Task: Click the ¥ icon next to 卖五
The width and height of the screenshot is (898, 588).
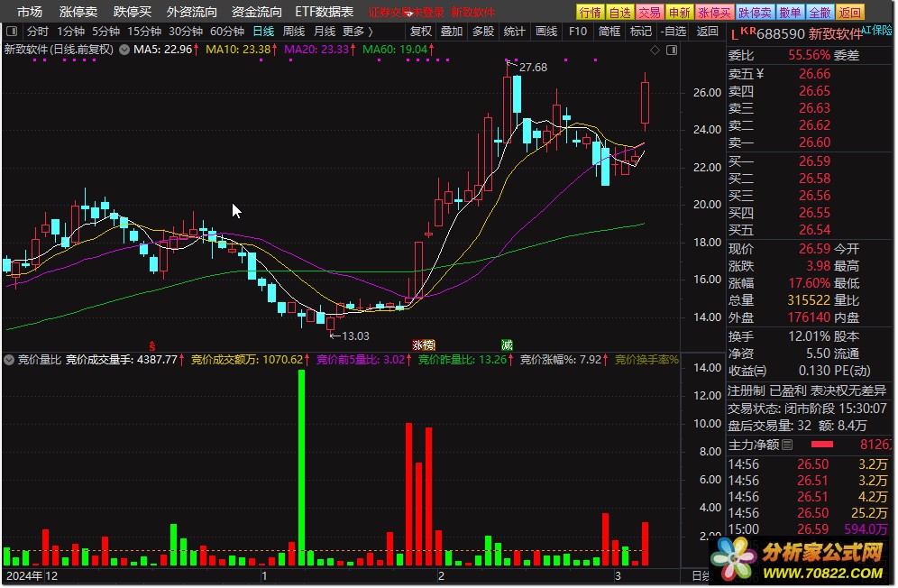Action: tap(760, 73)
